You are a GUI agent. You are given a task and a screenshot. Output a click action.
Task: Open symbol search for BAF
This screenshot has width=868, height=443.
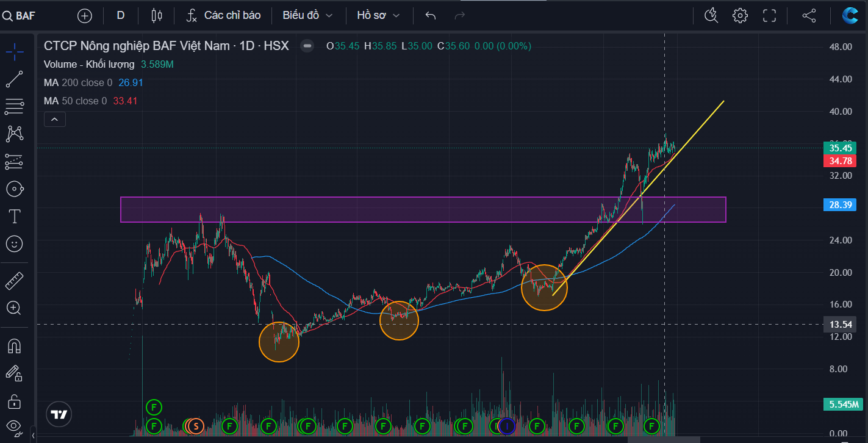pos(20,15)
